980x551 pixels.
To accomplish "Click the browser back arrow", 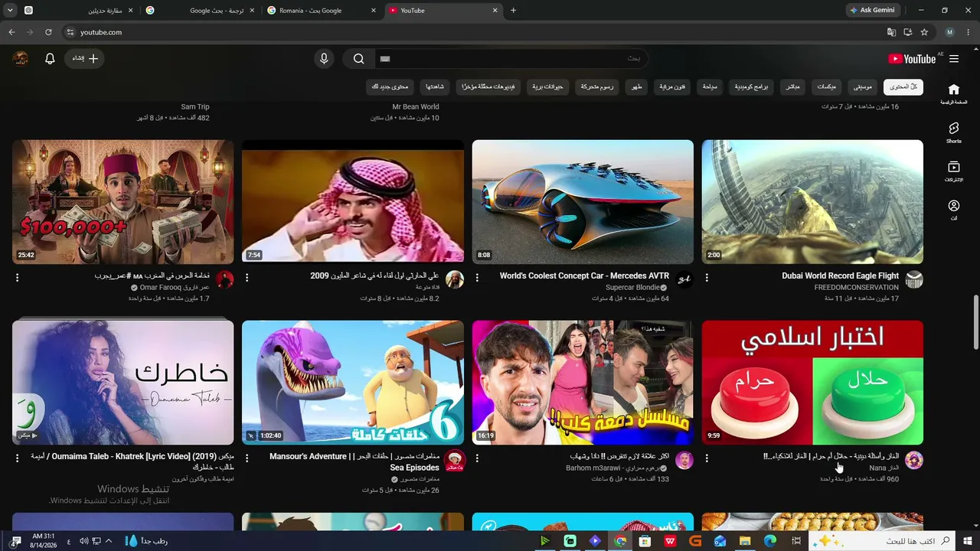I will point(11,32).
